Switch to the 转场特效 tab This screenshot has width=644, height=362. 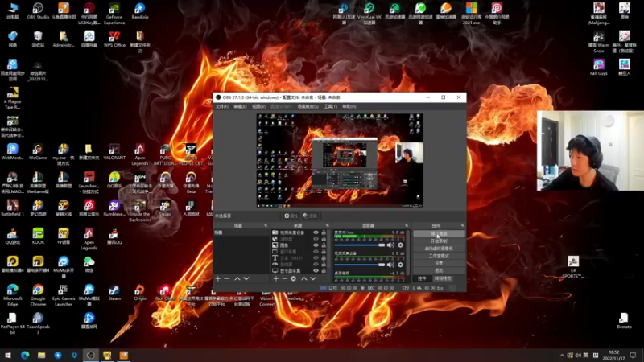coord(443,278)
